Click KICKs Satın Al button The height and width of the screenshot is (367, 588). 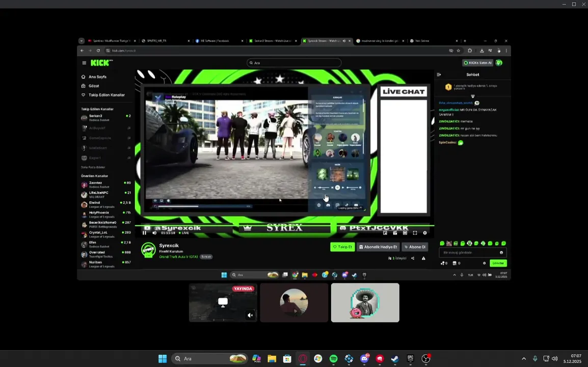tap(477, 63)
